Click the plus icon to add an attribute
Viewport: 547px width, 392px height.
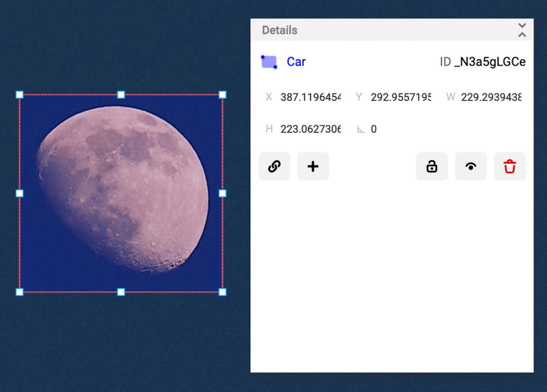click(x=313, y=166)
